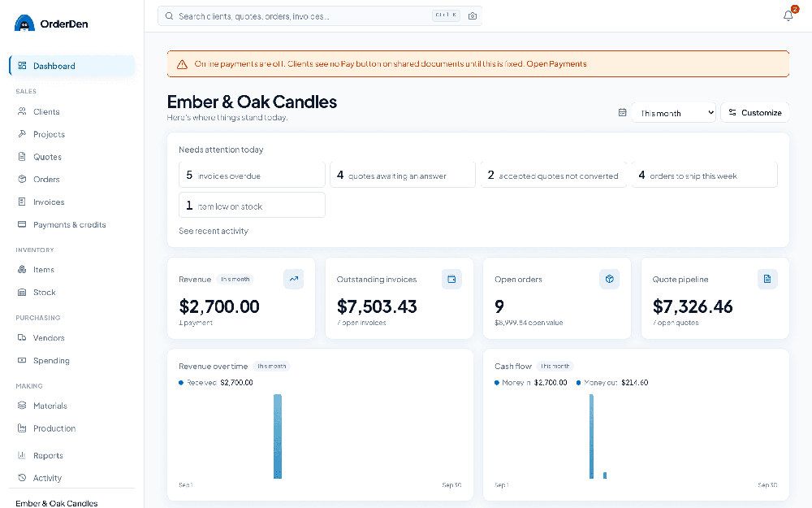The image size is (812, 508).
Task: Click the $7,503.43 outstanding amount
Action: click(x=377, y=306)
